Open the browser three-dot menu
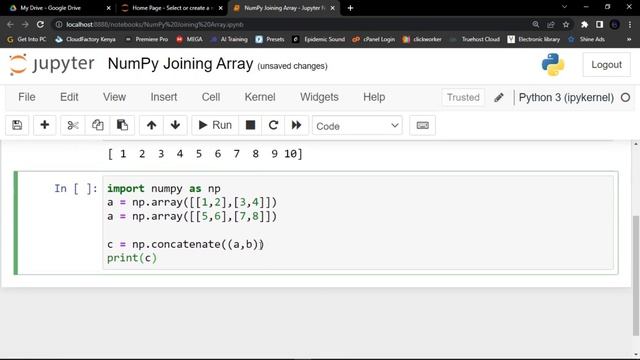640x360 pixels. tap(630, 24)
